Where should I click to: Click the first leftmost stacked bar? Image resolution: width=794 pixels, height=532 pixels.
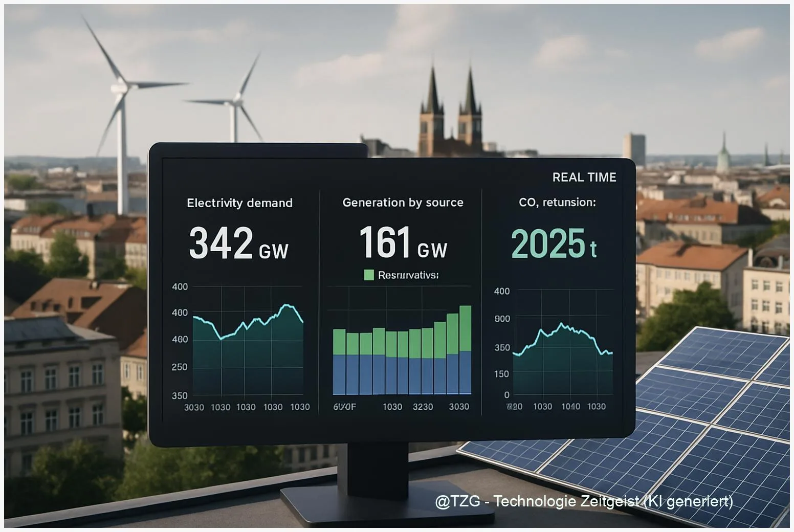339,361
